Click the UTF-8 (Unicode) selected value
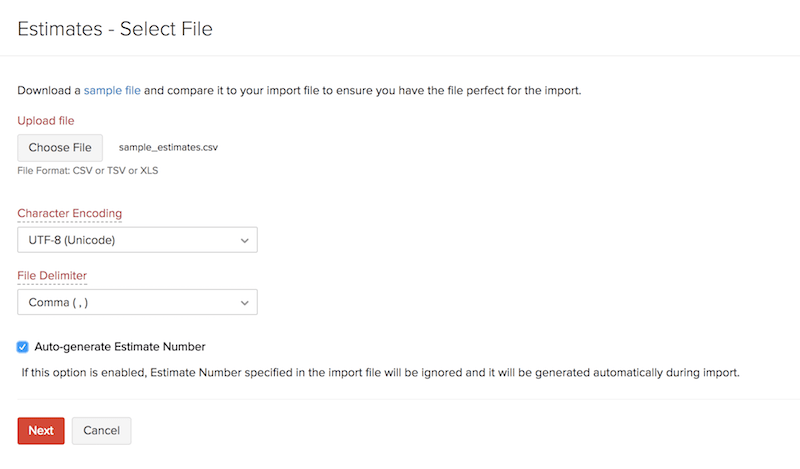Screen dimensions: 800x469 [x=70, y=240]
